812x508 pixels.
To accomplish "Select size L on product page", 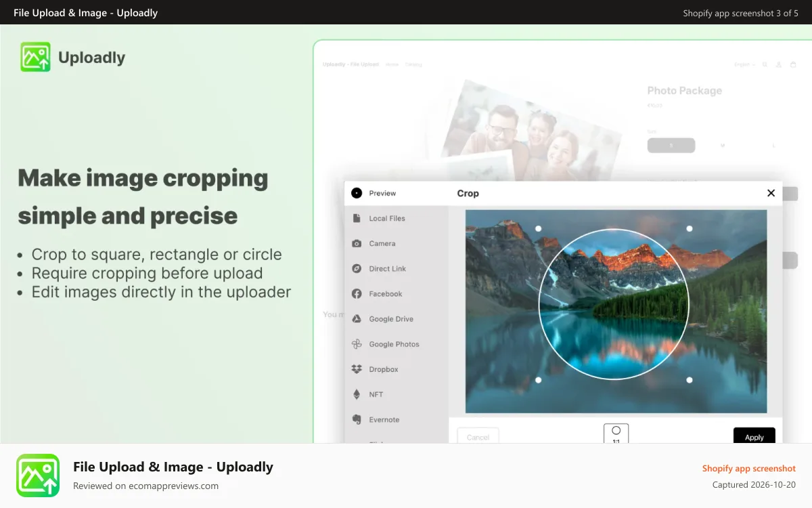I will pos(773,146).
